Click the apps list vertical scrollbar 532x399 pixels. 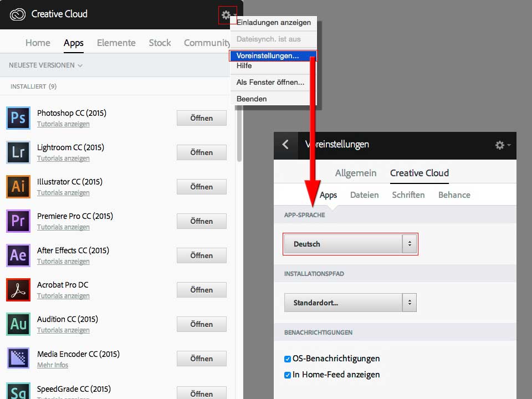(x=239, y=134)
